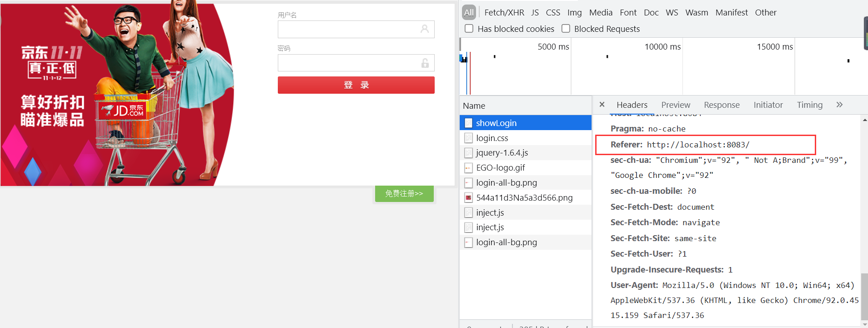This screenshot has width=868, height=328.
Task: Select the login.css request row
Action: point(526,138)
